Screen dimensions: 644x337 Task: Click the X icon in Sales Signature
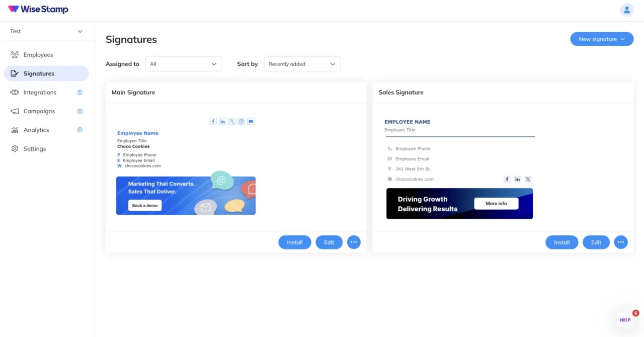pyautogui.click(x=528, y=179)
